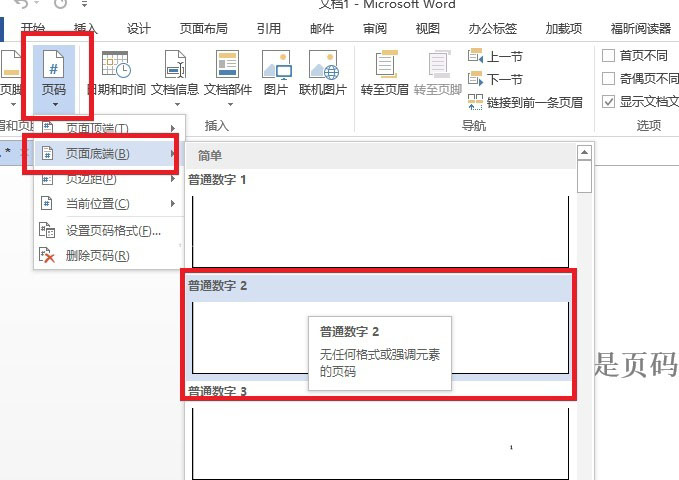Click the gallery scrollbar up arrow
Image resolution: width=679 pixels, height=480 pixels.
[x=584, y=152]
